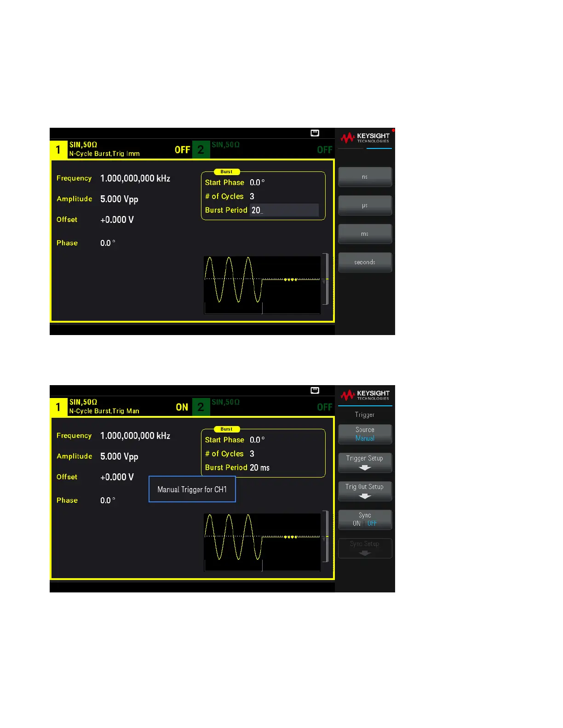Select channel 1 tab in upper screen
This screenshot has width=563, height=728.
(x=58, y=150)
